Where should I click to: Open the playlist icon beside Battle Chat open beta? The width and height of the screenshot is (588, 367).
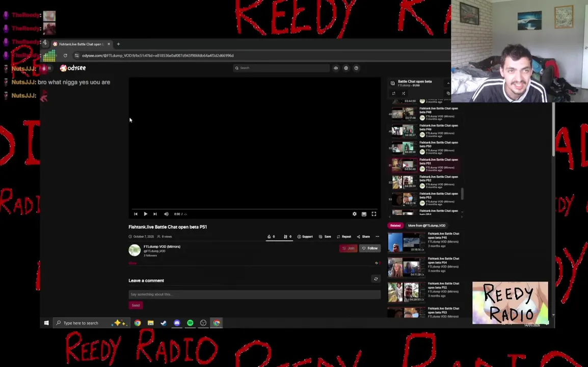coord(393,83)
